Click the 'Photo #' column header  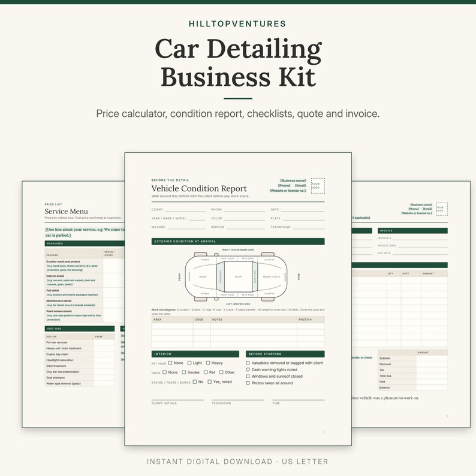(311, 320)
